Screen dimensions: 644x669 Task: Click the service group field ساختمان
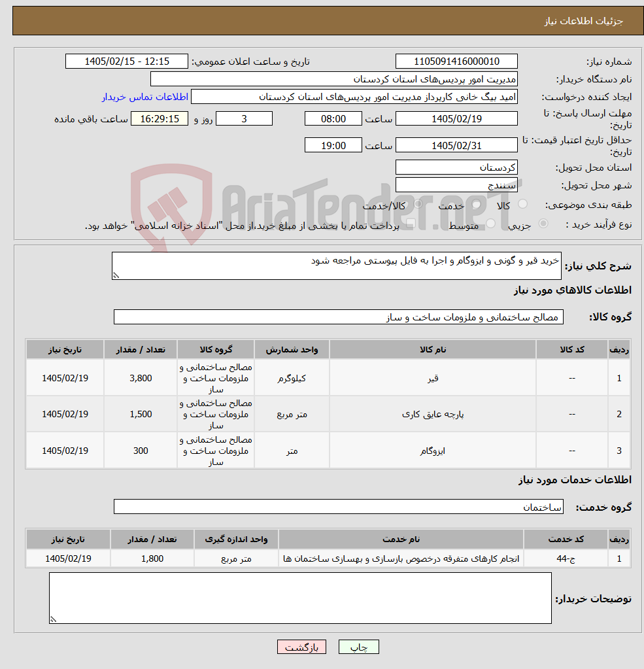coord(338,507)
